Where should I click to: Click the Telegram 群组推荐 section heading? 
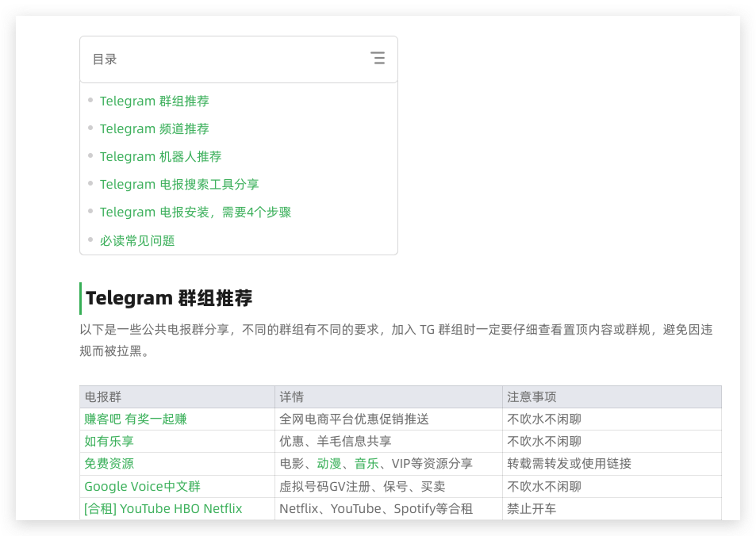(169, 298)
